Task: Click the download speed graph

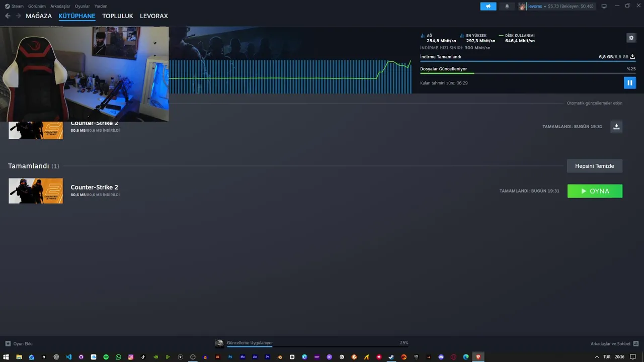Action: [290, 76]
